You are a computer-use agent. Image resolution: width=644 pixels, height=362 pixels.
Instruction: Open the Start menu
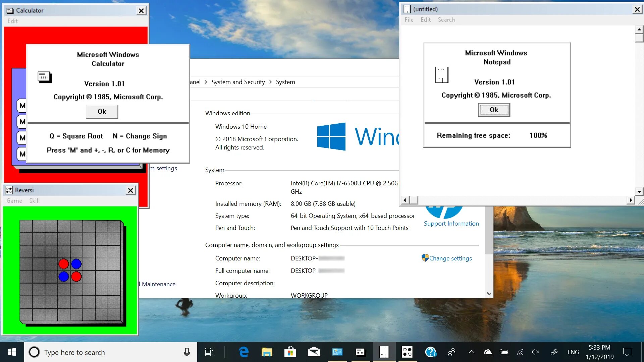[12, 352]
